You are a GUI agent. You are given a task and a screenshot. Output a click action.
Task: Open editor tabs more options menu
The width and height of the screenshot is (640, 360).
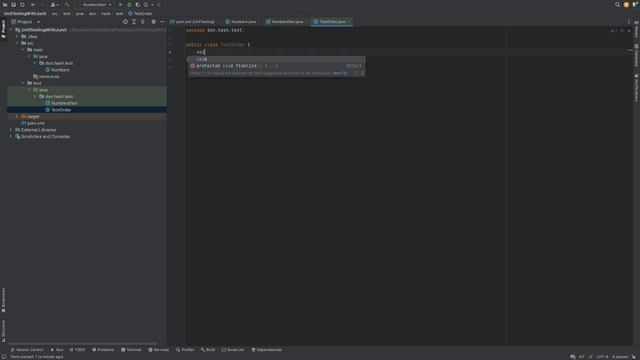pos(629,22)
